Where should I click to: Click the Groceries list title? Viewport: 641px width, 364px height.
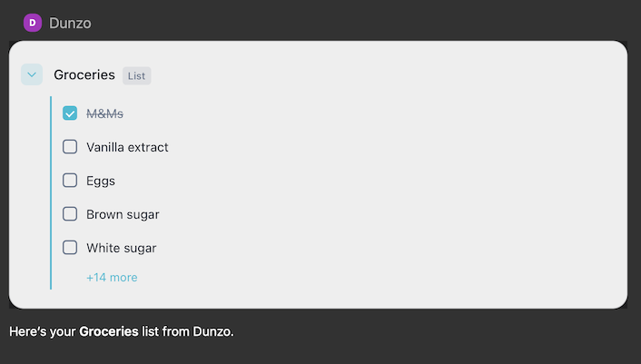pyautogui.click(x=84, y=75)
